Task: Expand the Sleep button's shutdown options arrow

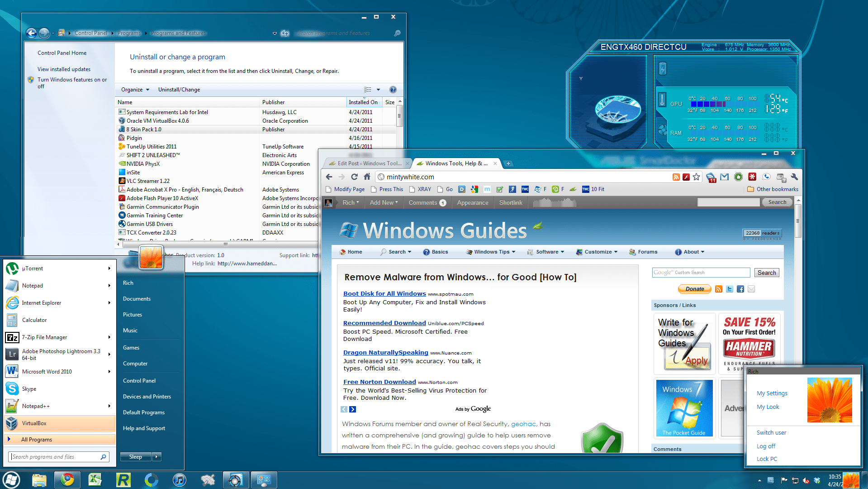Action: 157,457
